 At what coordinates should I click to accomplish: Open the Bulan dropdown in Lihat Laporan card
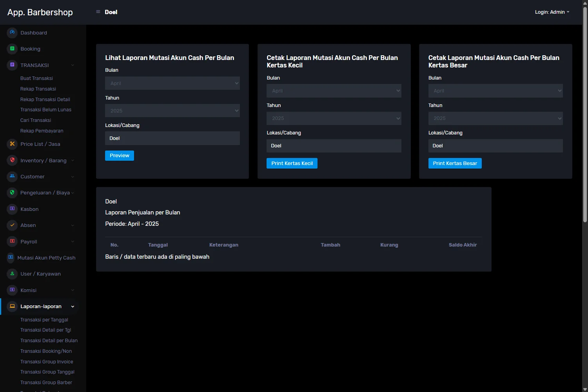172,83
